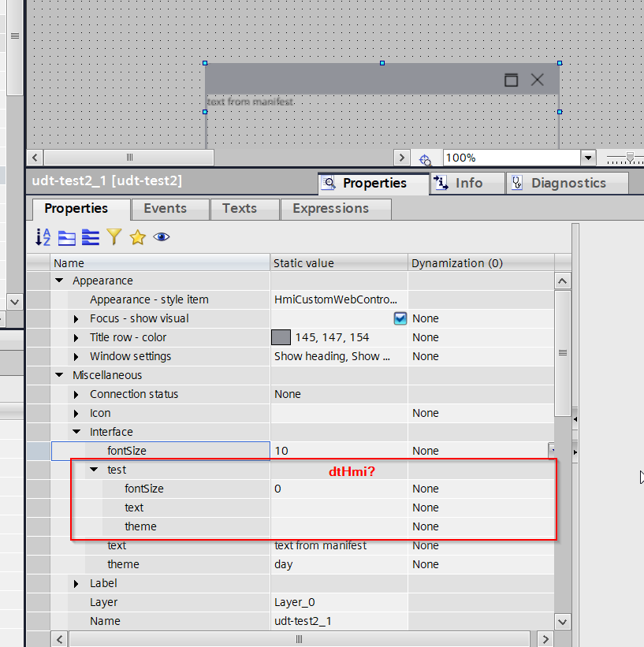Open the Diagnostics inspector tab
The width and height of the screenshot is (644, 647).
coord(567,183)
